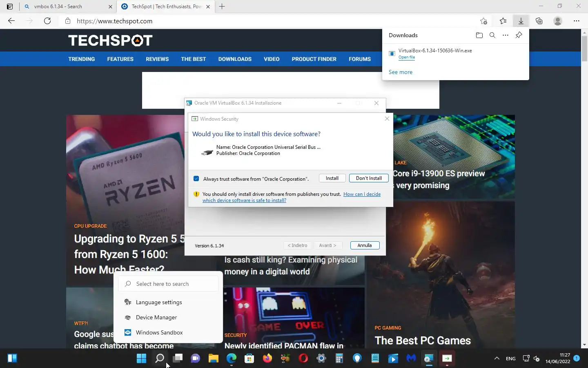Open the Favorites icon in Edge toolbar
588x368 pixels.
503,21
